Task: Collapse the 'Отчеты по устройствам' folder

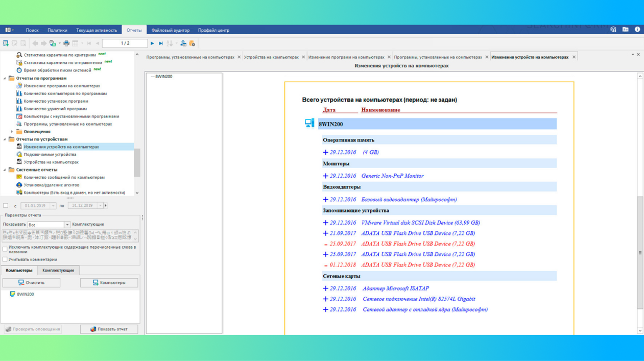Action: [x=5, y=139]
